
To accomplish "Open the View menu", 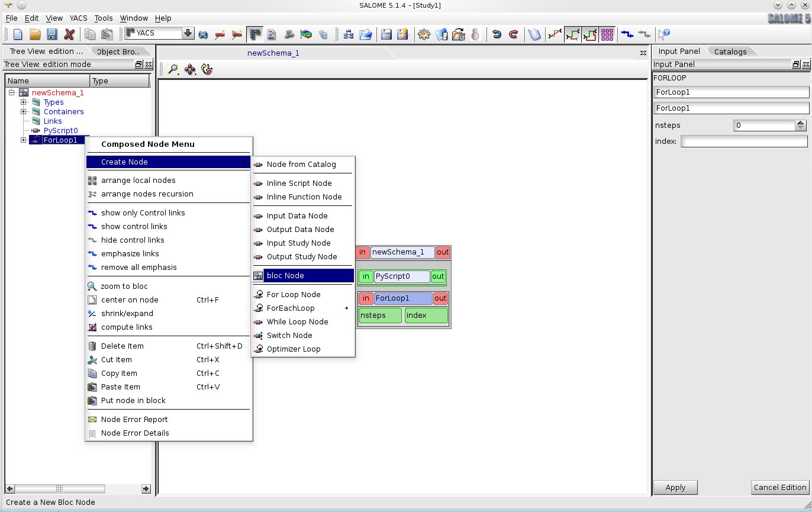I will click(x=54, y=18).
